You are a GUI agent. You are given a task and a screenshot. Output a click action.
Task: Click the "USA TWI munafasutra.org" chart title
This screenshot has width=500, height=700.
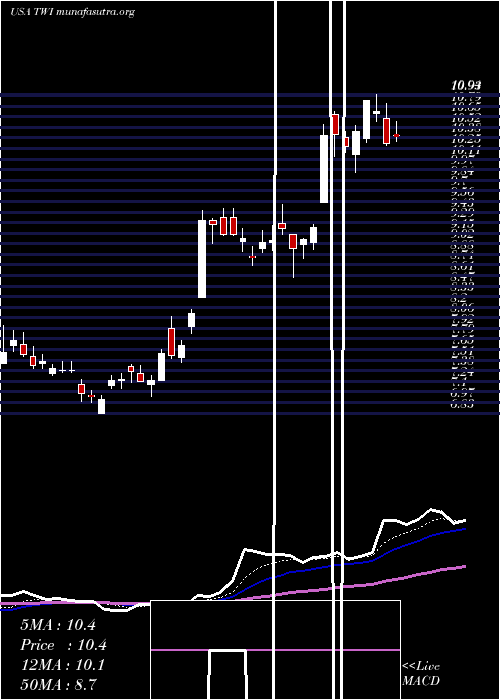(x=72, y=12)
